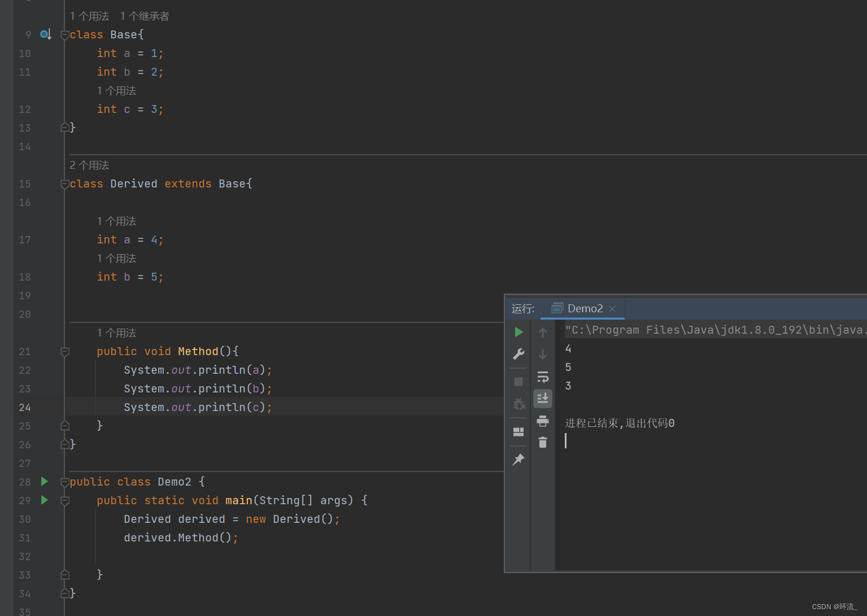Click console output line '3'
Screen dimensions: 867x616
(x=568, y=386)
